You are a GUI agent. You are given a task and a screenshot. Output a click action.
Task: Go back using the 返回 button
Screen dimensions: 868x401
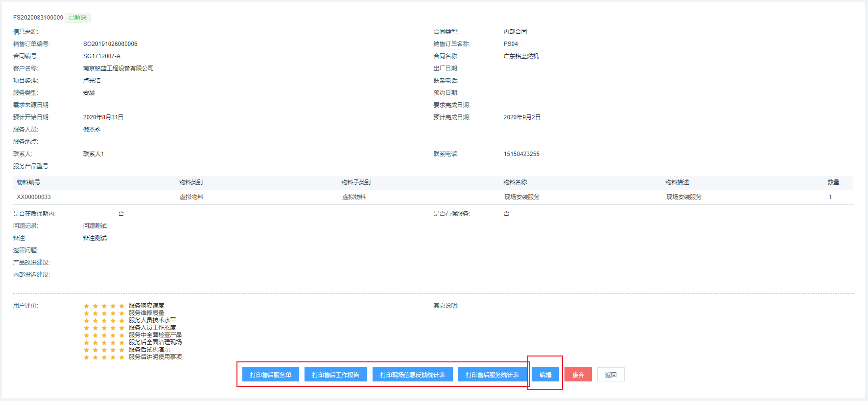point(610,375)
